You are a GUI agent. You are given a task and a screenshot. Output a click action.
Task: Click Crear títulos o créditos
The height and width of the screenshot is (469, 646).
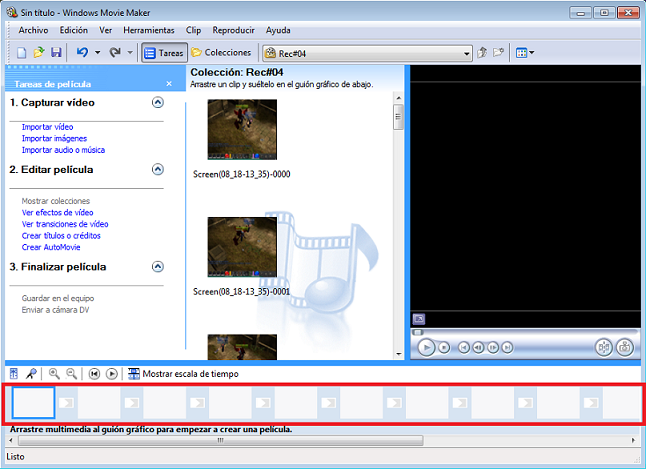click(x=61, y=236)
